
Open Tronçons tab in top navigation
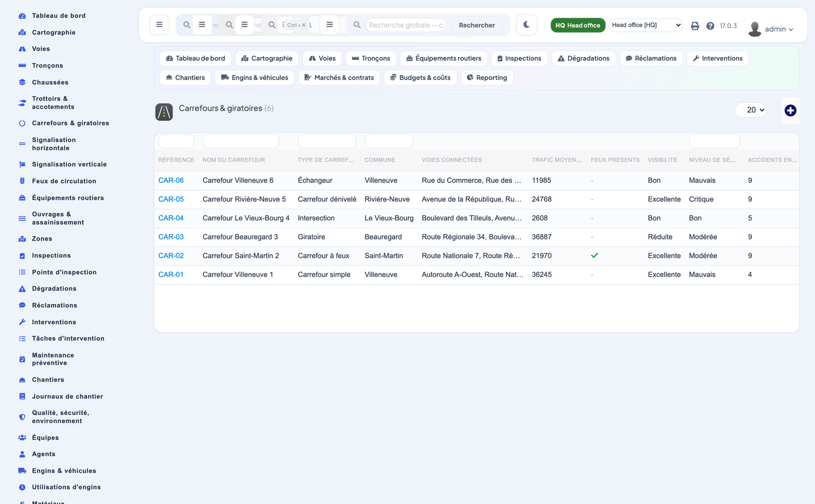coord(371,59)
